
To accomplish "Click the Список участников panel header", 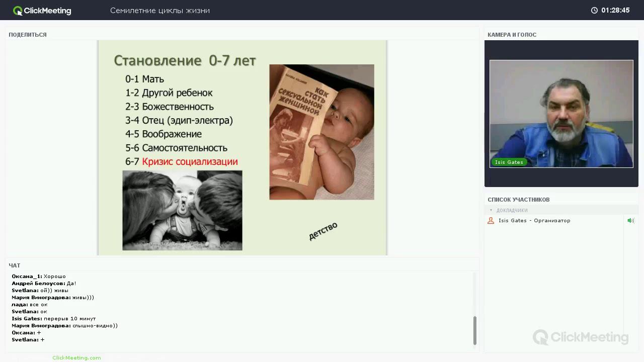I will (518, 200).
